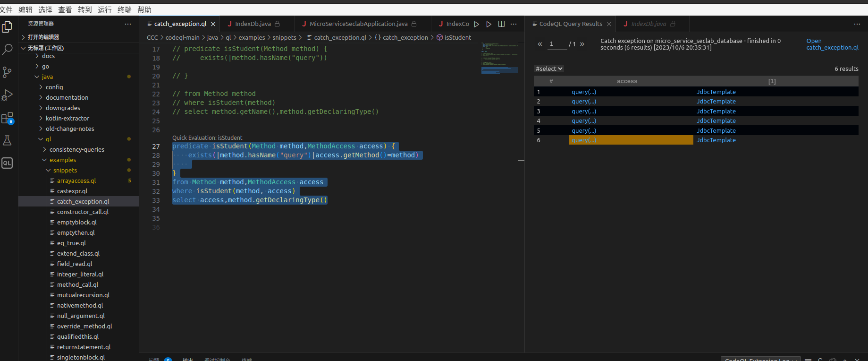Open the Explorer view in activity bar

[x=7, y=27]
